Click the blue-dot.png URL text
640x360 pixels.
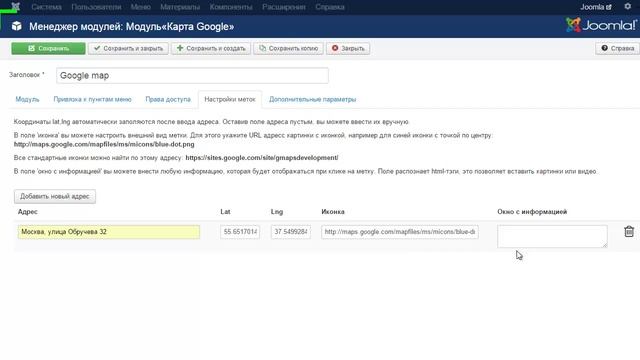coord(104,144)
